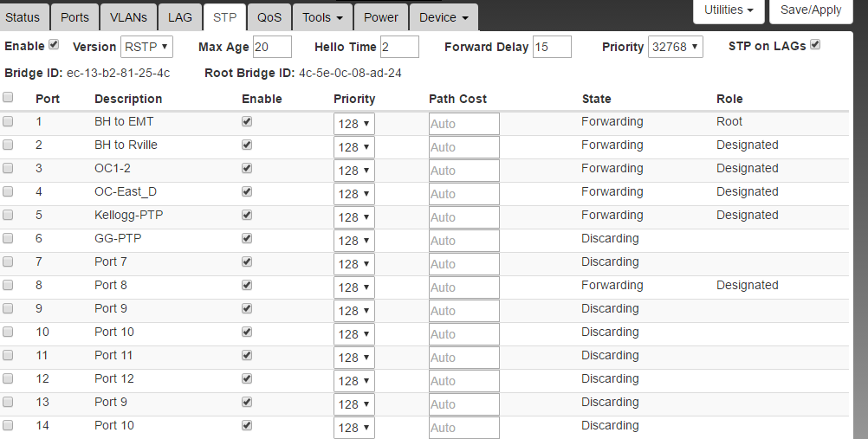Toggle the STP on LAGs checkbox

(815, 45)
